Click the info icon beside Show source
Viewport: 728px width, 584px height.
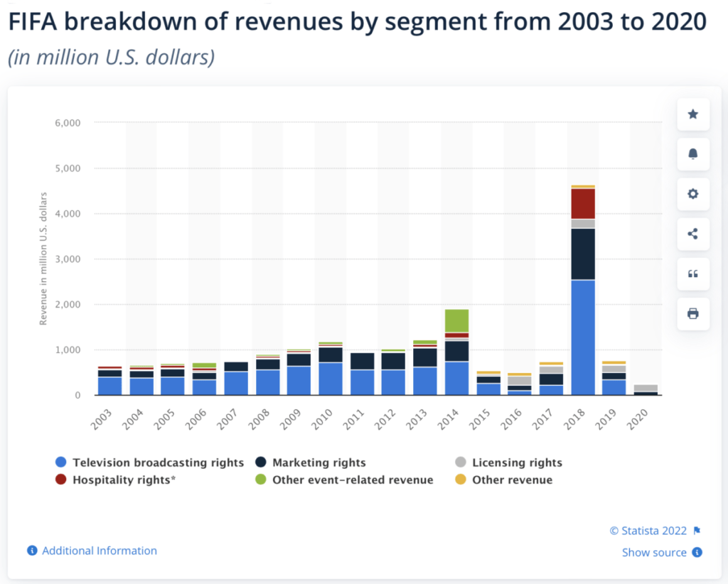click(x=697, y=552)
